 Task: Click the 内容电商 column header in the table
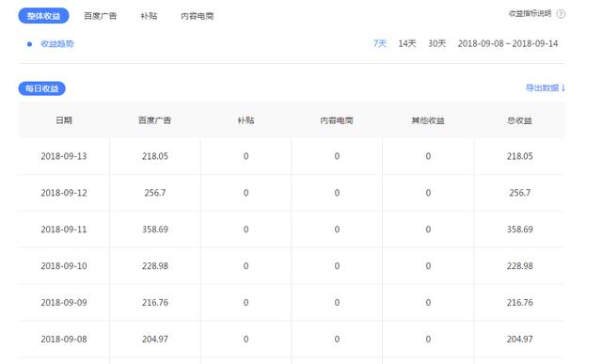[337, 120]
